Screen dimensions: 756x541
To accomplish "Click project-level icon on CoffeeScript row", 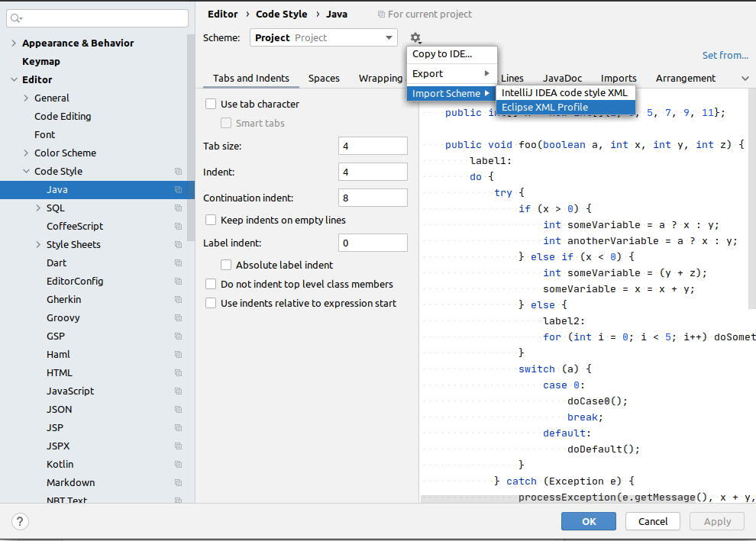I will click(179, 227).
